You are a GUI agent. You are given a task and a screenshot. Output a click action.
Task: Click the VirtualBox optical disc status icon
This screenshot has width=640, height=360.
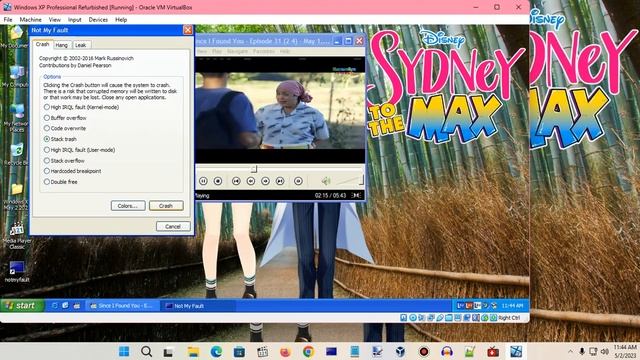413,318
